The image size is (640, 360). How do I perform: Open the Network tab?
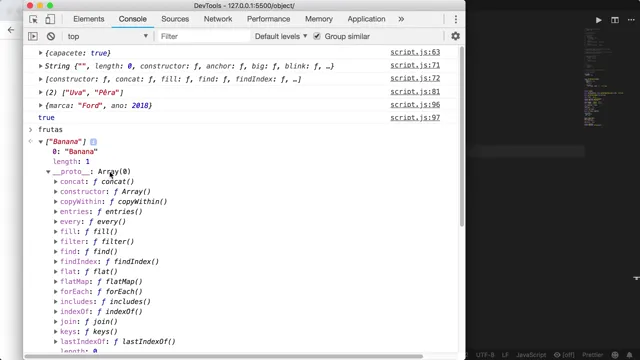(218, 19)
